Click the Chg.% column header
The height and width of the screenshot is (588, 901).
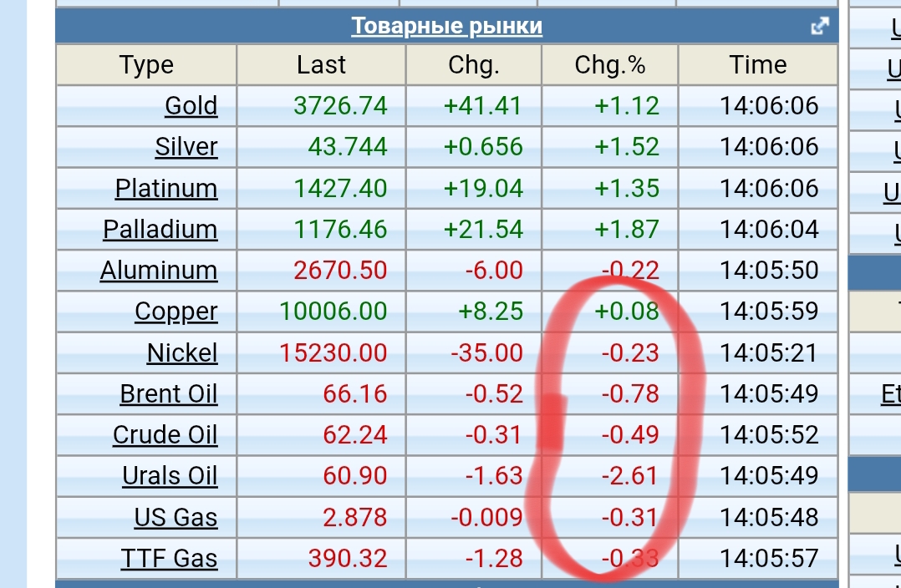point(610,65)
